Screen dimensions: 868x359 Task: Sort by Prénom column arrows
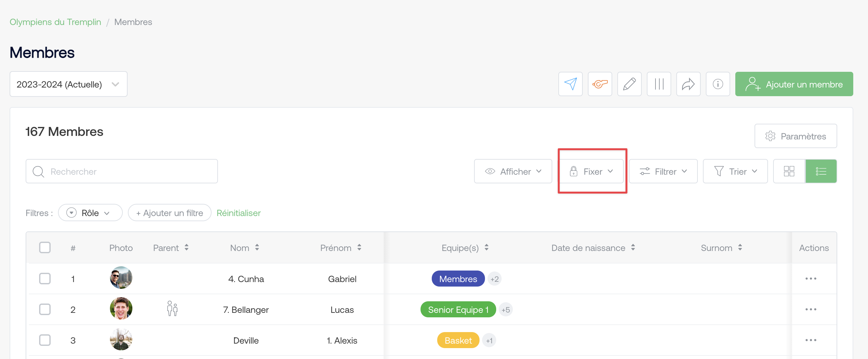[x=359, y=247]
